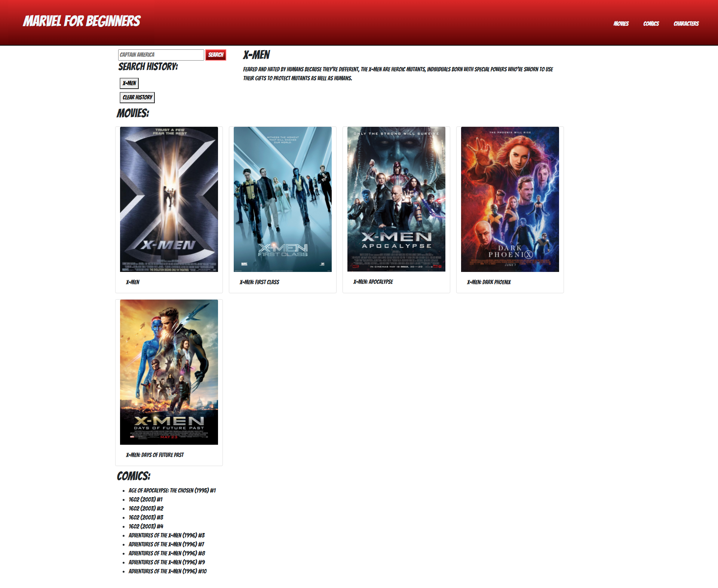718x588 pixels.
Task: Click the Marvel For Beginners site title
Action: click(82, 21)
